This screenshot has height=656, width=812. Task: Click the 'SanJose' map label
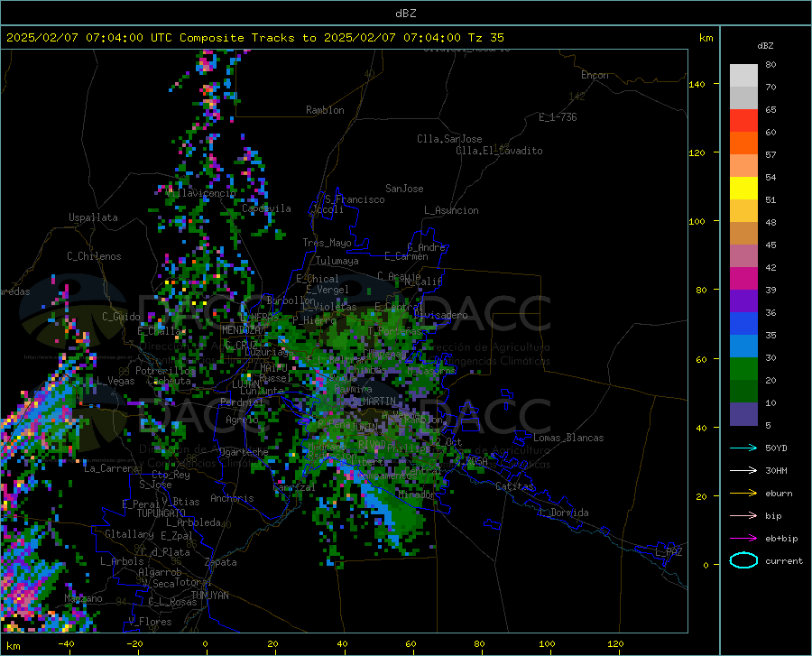pos(404,189)
